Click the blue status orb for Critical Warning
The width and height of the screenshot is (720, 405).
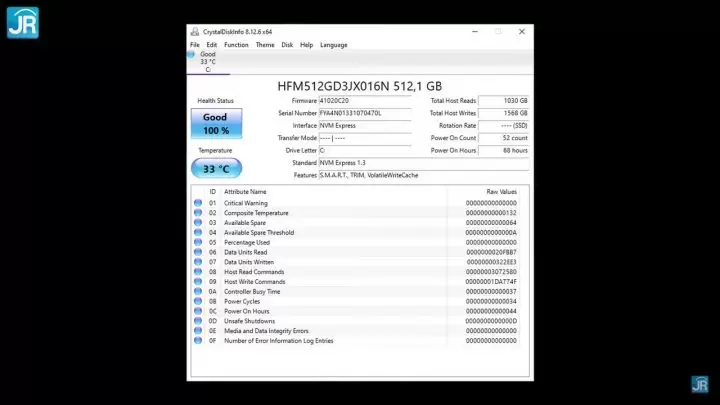[x=198, y=203]
